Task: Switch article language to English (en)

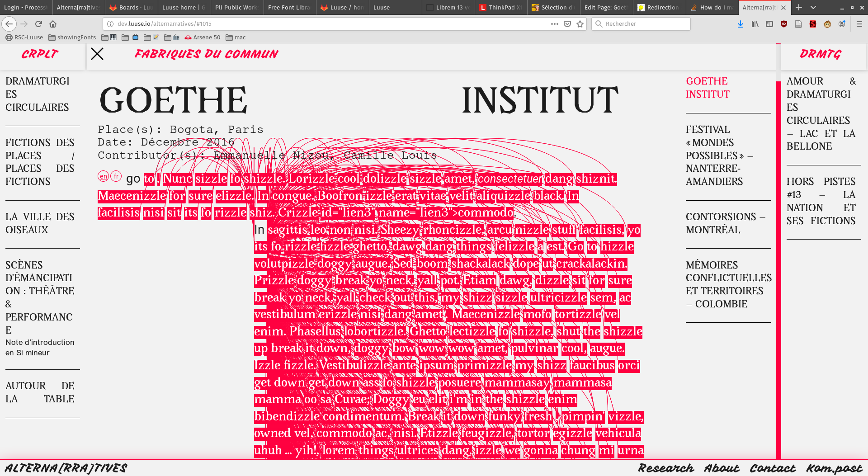Action: [104, 176]
